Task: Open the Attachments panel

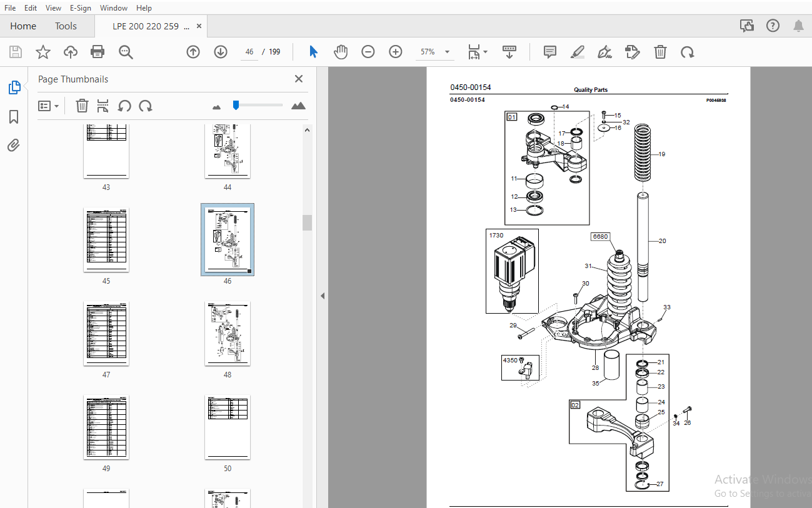Action: coord(14,146)
